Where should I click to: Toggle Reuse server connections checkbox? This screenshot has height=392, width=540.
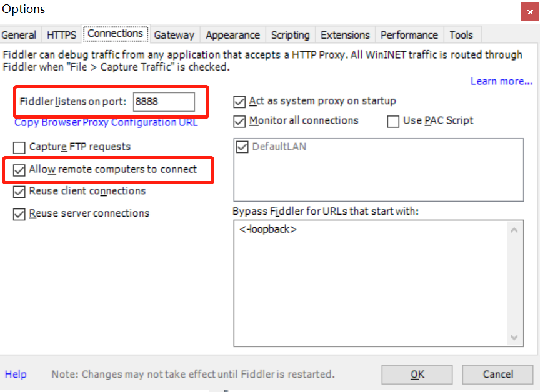(19, 213)
